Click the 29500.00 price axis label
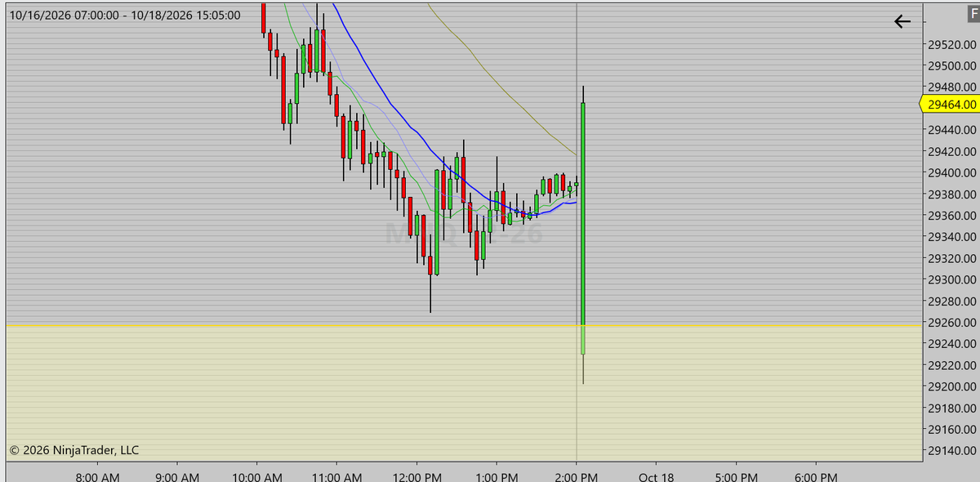Screen dimensions: 980x482 point(952,65)
